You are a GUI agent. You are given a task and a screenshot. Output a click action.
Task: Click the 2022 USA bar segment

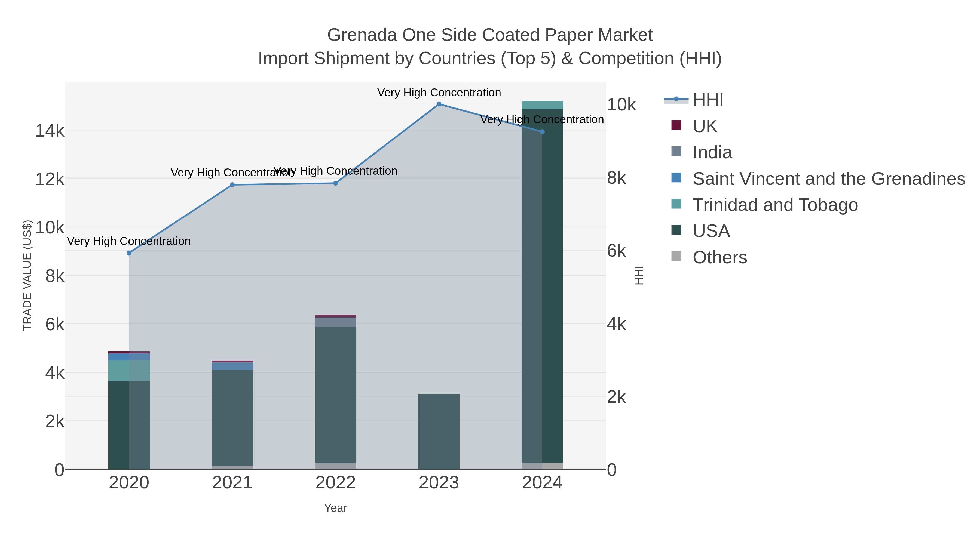(x=336, y=395)
